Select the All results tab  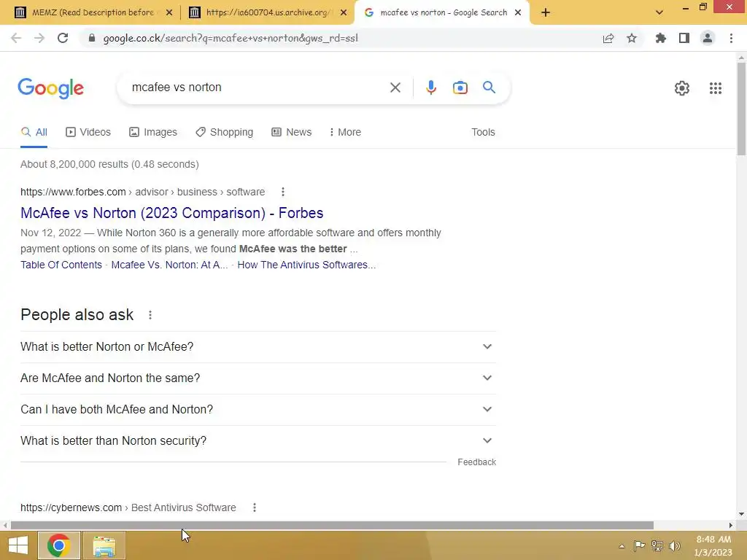click(34, 133)
